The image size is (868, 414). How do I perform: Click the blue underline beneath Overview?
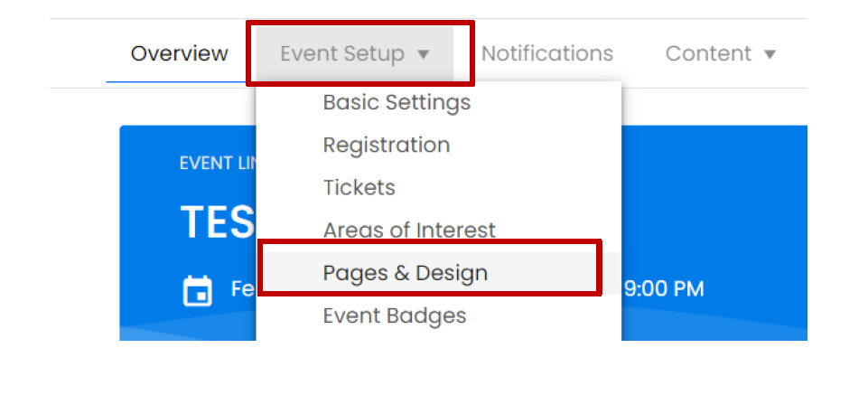(x=179, y=81)
